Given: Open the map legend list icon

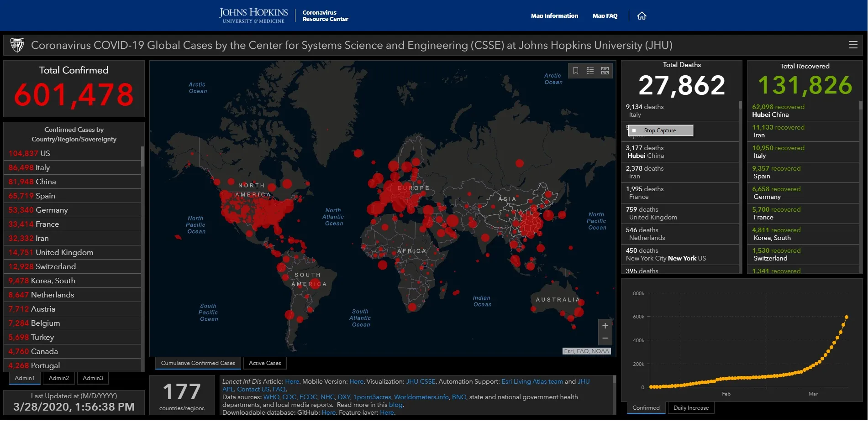Looking at the screenshot, I should click(x=590, y=71).
